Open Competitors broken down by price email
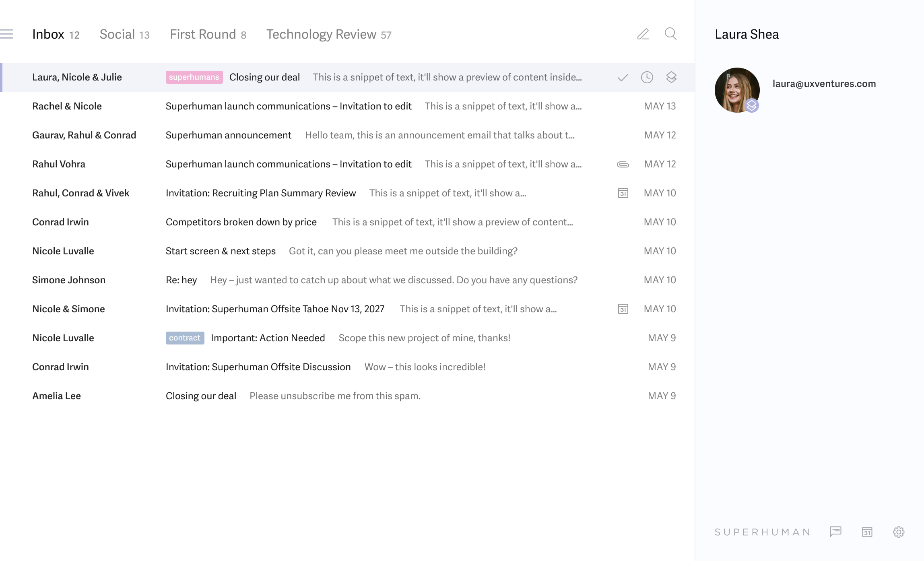Viewport: 924px width, 561px height. [347, 222]
